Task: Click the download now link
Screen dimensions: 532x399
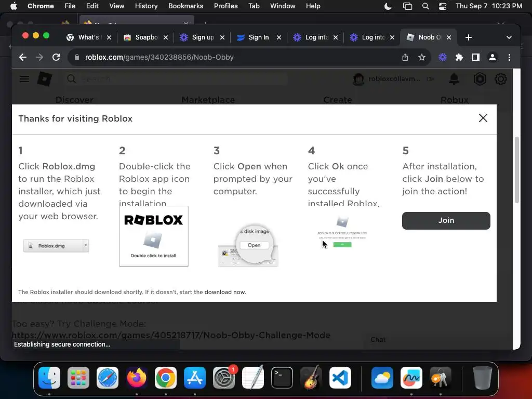Action: click(x=225, y=292)
